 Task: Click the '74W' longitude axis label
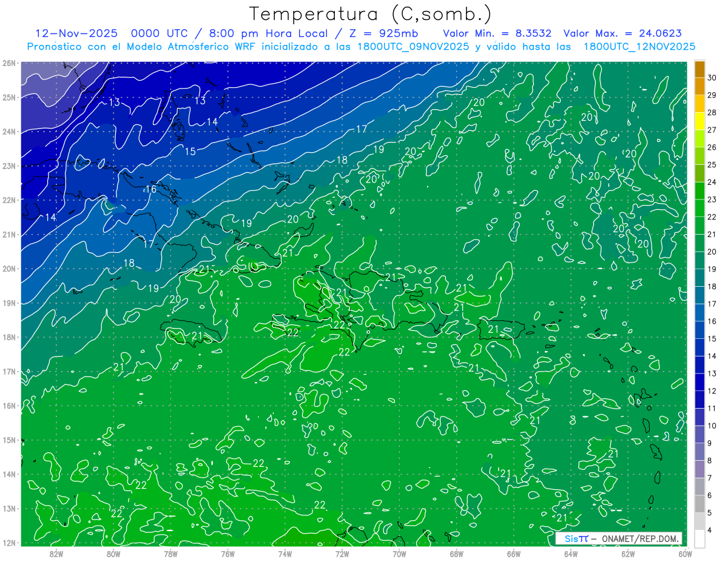285,554
